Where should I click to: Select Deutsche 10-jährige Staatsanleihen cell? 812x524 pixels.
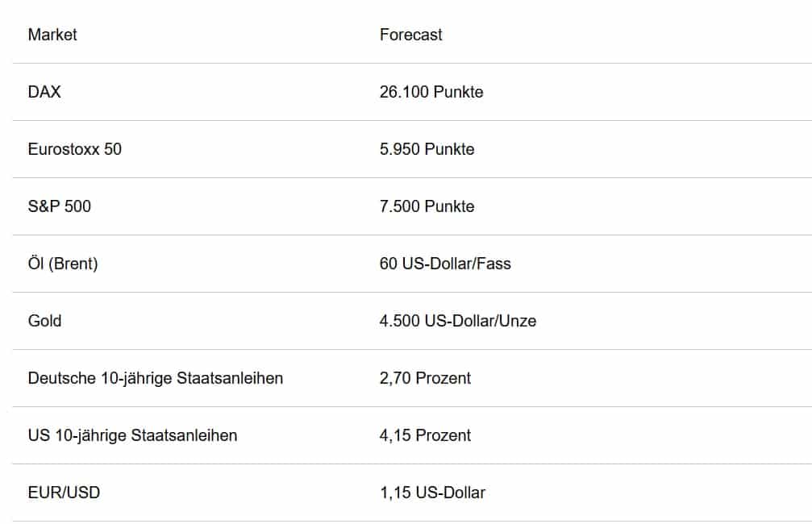[155, 378]
